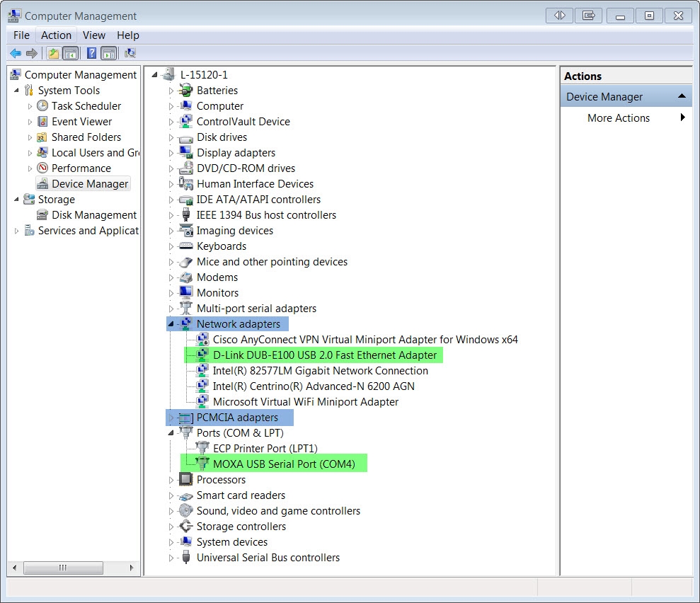Viewport: 700px width, 603px height.
Task: Open More Actions in the Actions pane
Action: [619, 118]
